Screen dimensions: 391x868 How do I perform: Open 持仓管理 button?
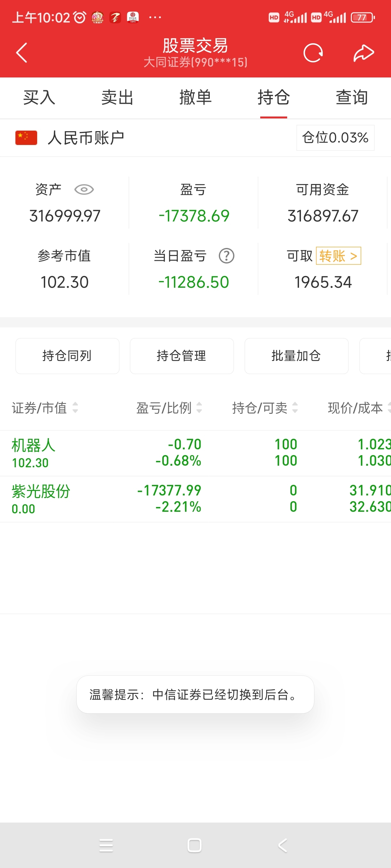click(x=181, y=356)
